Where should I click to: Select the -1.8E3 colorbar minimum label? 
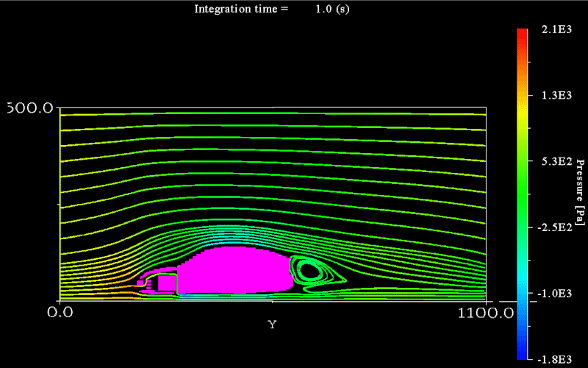(553, 358)
